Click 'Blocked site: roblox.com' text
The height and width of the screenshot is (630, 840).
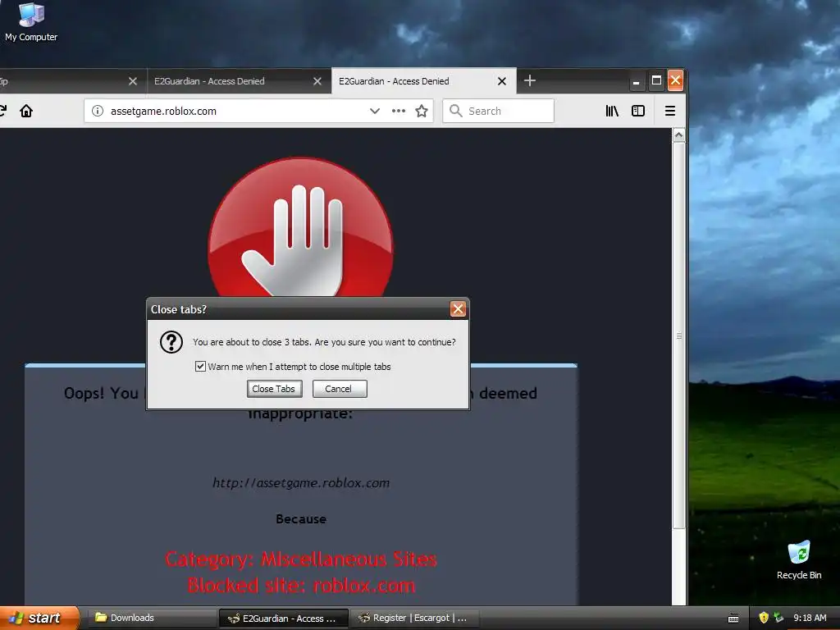click(x=301, y=585)
